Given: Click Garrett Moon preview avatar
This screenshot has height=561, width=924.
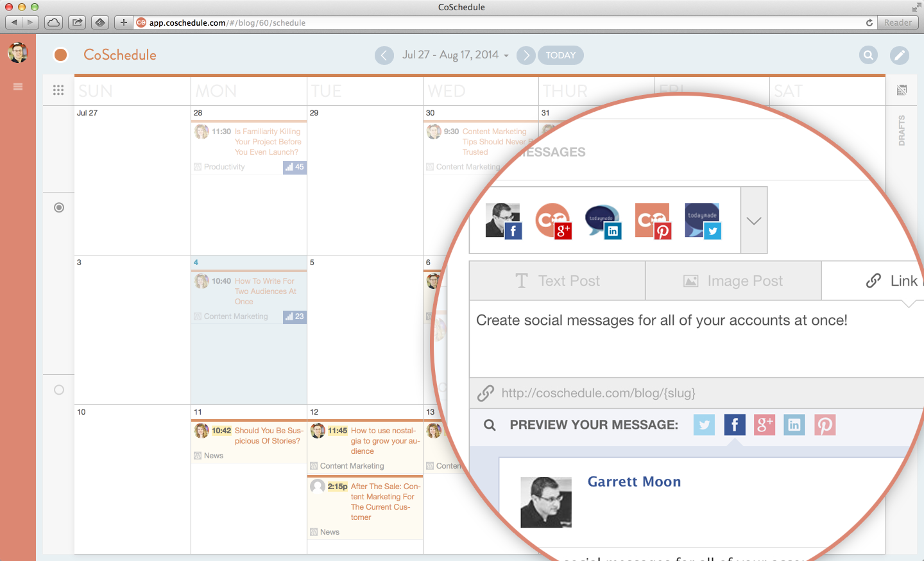Looking at the screenshot, I should click(546, 502).
